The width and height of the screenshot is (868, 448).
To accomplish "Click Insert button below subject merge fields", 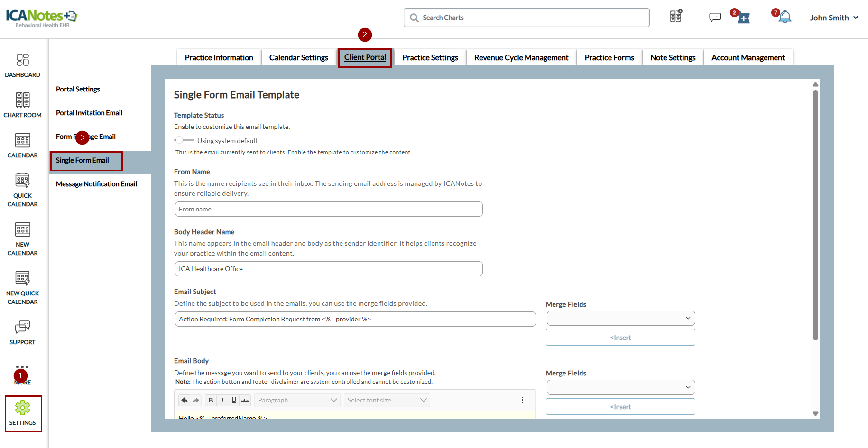I will (620, 338).
